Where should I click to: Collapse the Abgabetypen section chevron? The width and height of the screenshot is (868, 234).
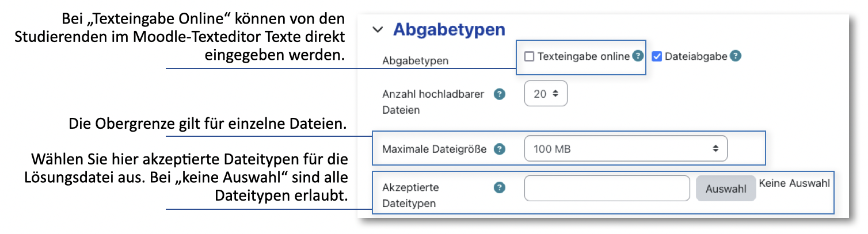coord(377,30)
